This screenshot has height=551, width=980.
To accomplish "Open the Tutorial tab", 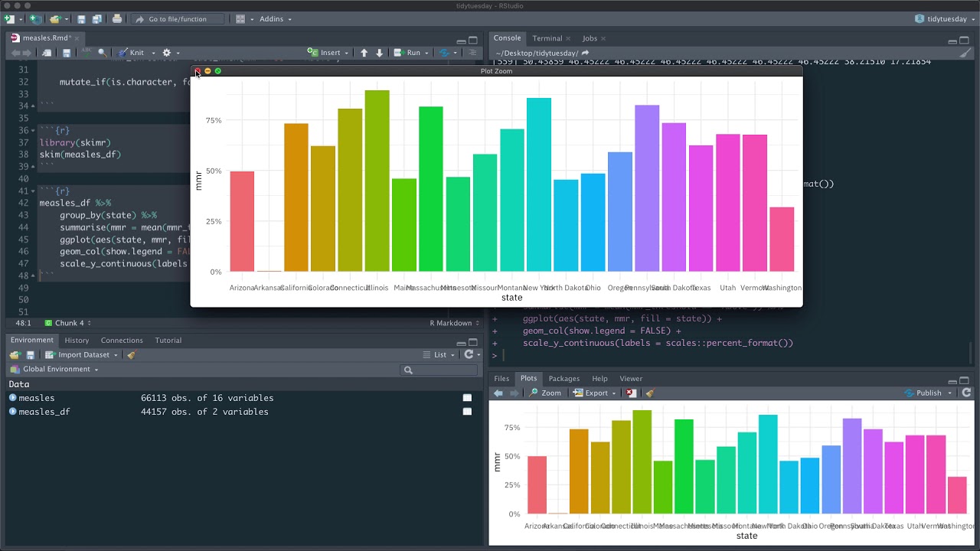I will pyautogui.click(x=168, y=341).
